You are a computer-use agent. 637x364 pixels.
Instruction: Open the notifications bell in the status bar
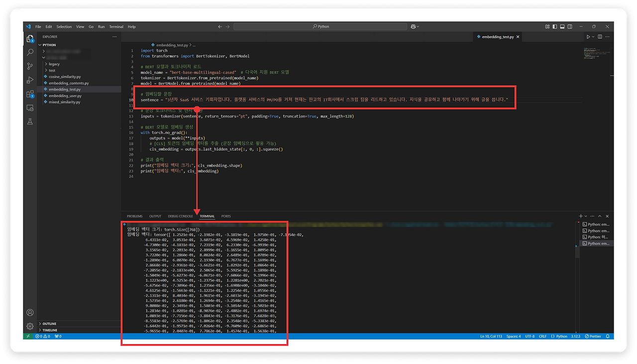608,337
